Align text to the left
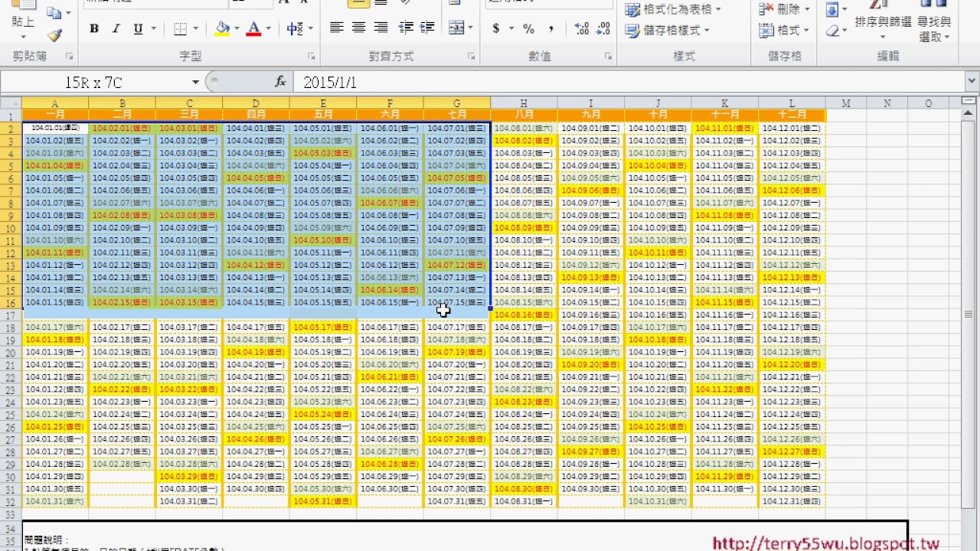 [x=336, y=28]
